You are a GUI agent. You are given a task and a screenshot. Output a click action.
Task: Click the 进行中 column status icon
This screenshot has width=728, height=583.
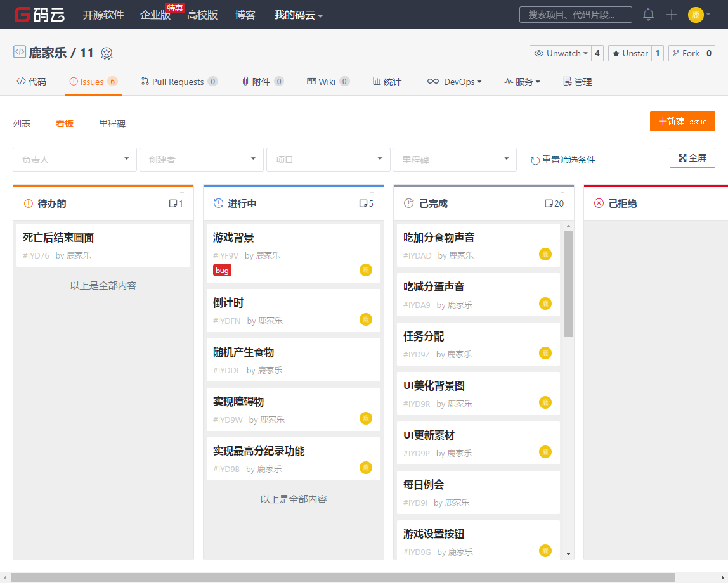click(218, 203)
